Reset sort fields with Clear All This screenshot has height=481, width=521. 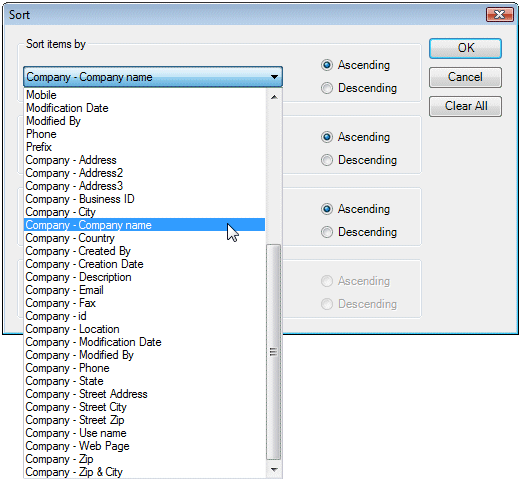point(465,106)
